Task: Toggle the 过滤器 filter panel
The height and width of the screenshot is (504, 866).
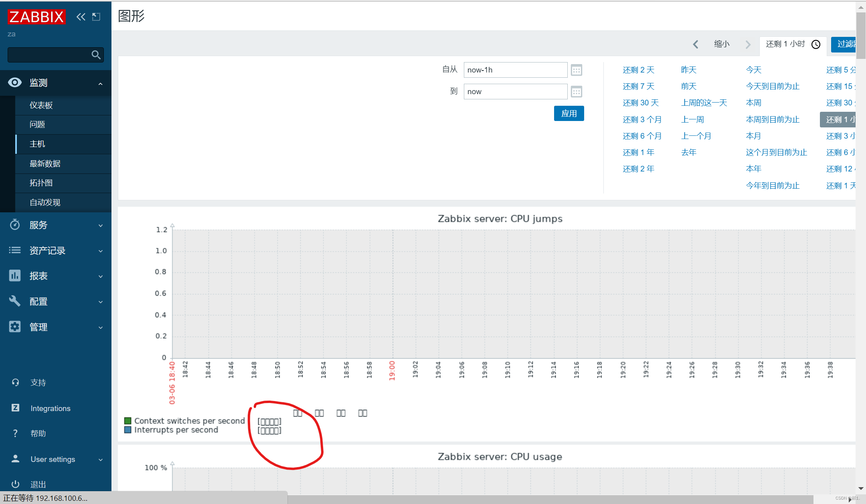Action: (848, 44)
